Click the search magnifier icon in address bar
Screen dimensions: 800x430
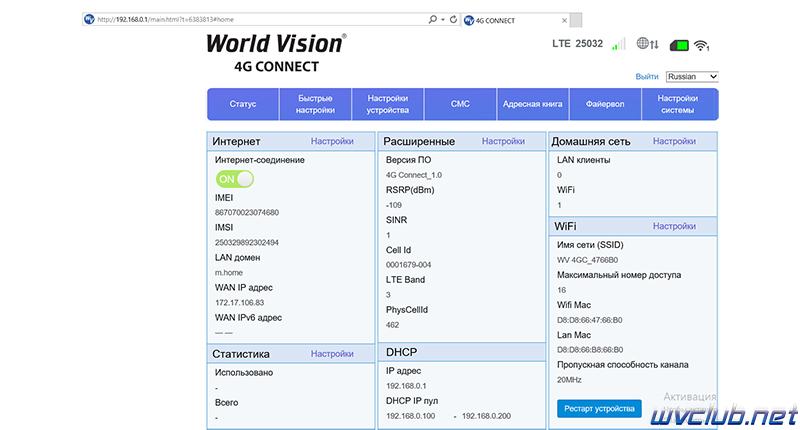[433, 19]
